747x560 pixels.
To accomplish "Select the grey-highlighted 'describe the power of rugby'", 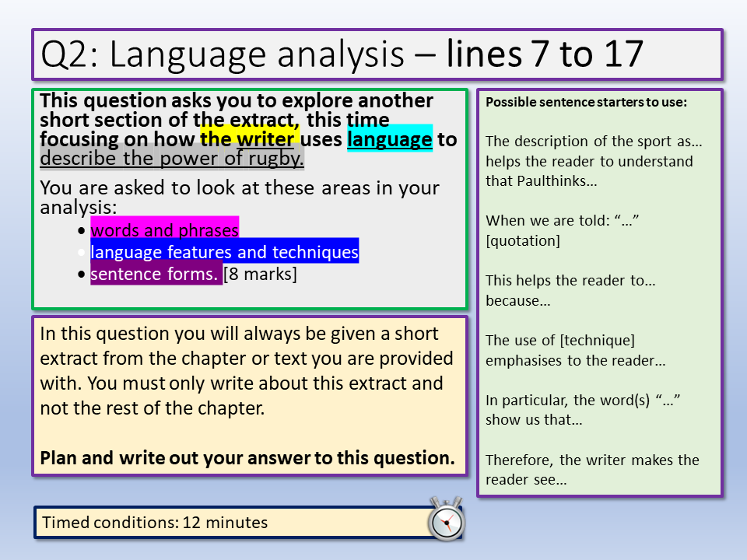I will click(172, 158).
